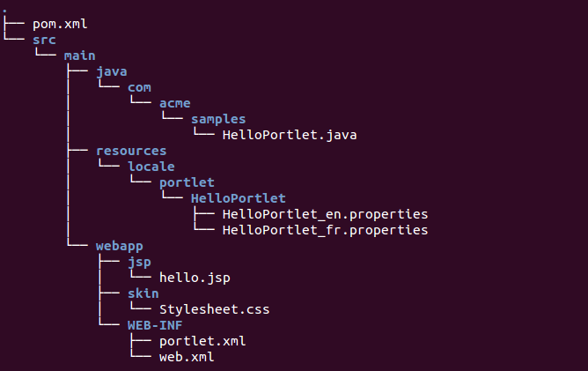The image size is (588, 371).
Task: Select the portlet.xml file entry
Action: [x=202, y=341]
